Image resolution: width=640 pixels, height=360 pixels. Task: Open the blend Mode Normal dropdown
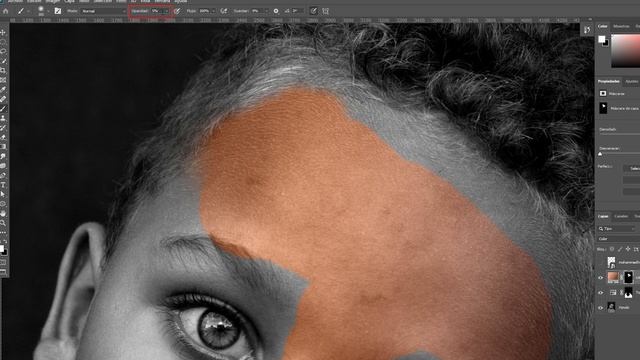(103, 11)
